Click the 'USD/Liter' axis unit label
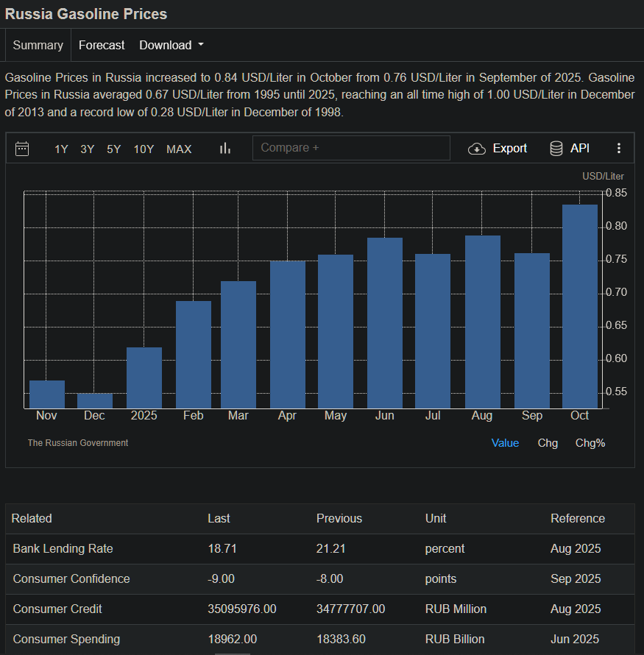 [603, 177]
